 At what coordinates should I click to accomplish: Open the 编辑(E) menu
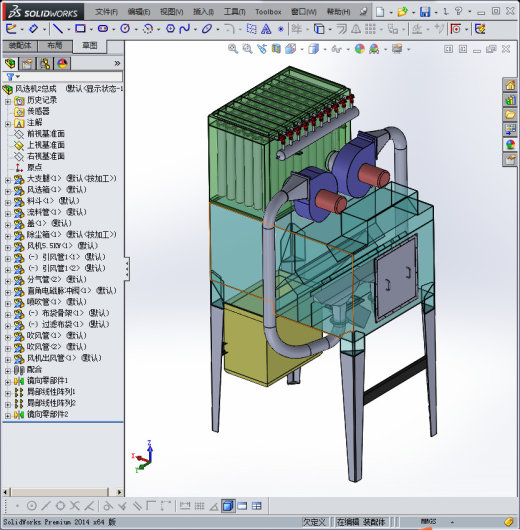coord(139,12)
